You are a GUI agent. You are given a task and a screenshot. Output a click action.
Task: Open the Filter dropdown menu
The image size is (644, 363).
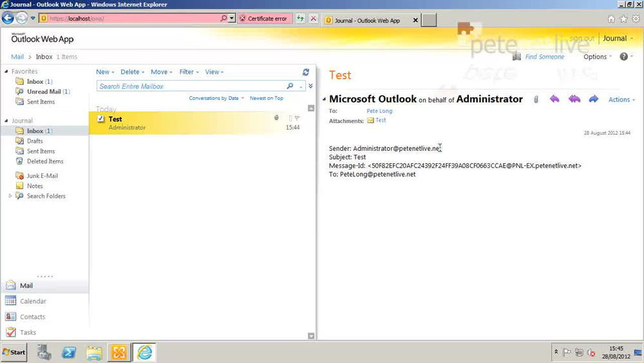coord(189,72)
